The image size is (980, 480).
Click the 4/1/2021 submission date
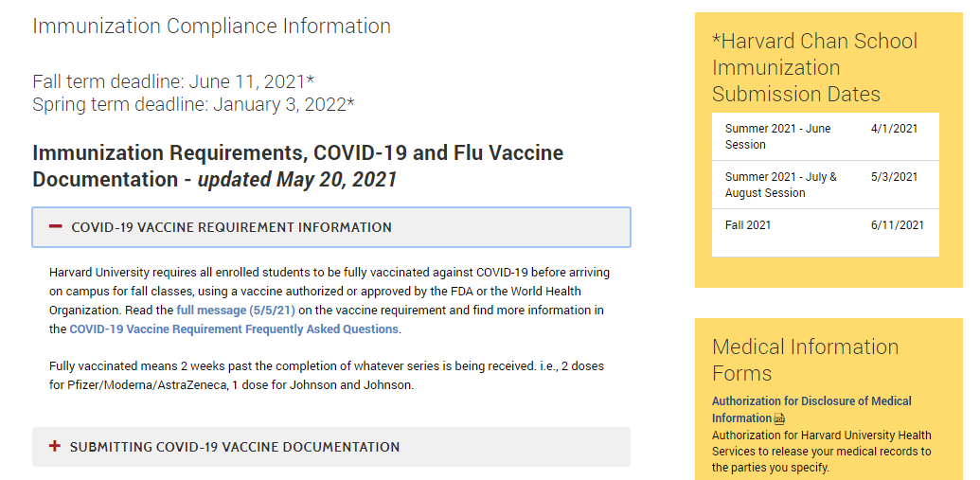(x=894, y=129)
